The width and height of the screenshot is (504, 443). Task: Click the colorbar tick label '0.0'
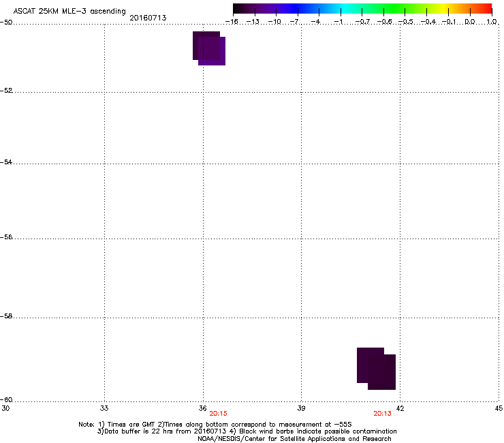[470, 22]
